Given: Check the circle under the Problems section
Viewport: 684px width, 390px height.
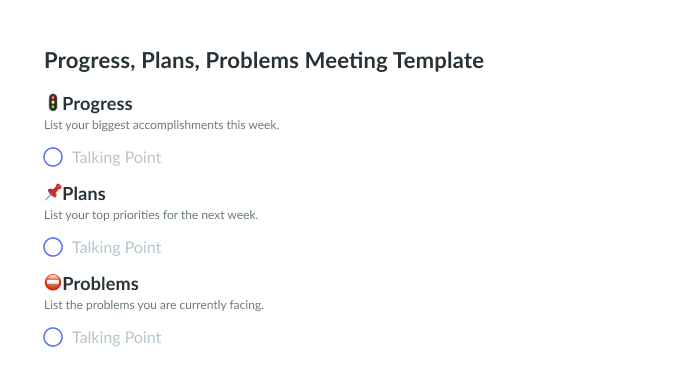Looking at the screenshot, I should pyautogui.click(x=53, y=337).
